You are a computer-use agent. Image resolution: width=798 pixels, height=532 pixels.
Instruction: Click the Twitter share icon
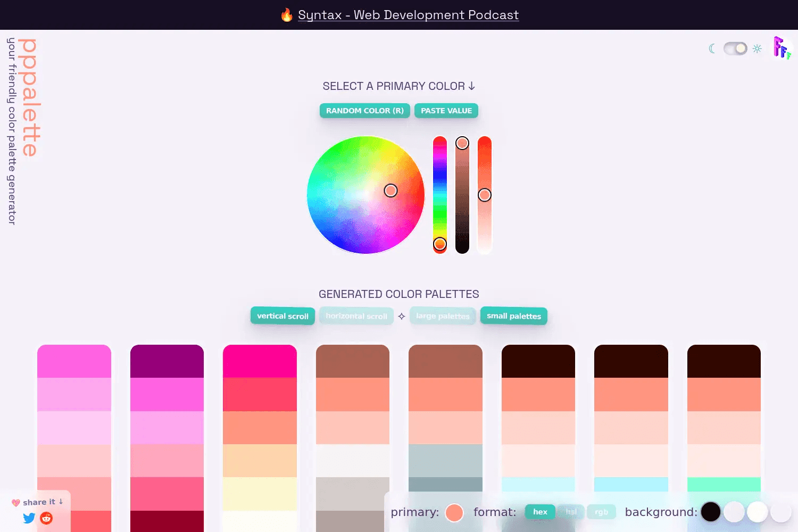point(29,518)
